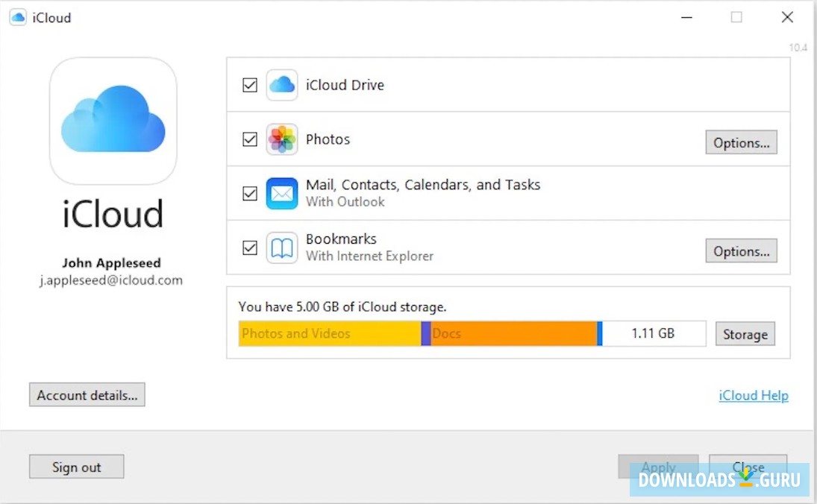The width and height of the screenshot is (817, 504).
Task: Uncheck the Photos sync checkbox
Action: 249,139
